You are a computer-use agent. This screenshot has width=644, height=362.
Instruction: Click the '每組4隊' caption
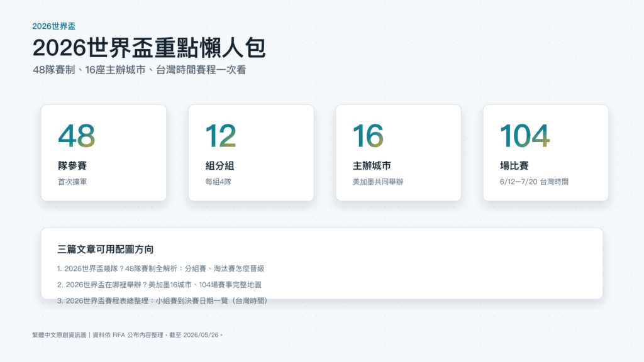[218, 182]
